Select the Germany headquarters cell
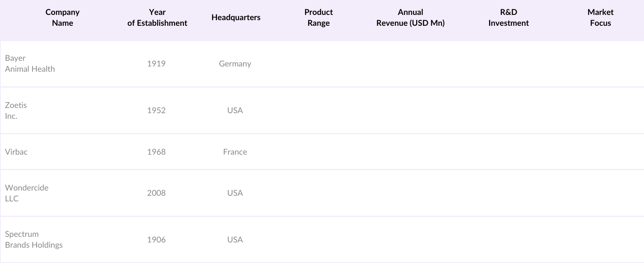This screenshot has width=644, height=263. pyautogui.click(x=235, y=64)
